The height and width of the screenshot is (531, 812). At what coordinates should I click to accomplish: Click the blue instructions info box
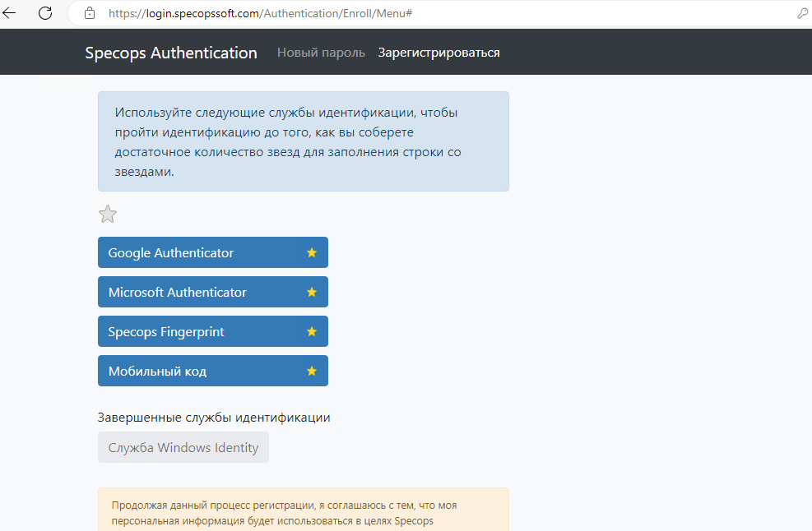(303, 141)
